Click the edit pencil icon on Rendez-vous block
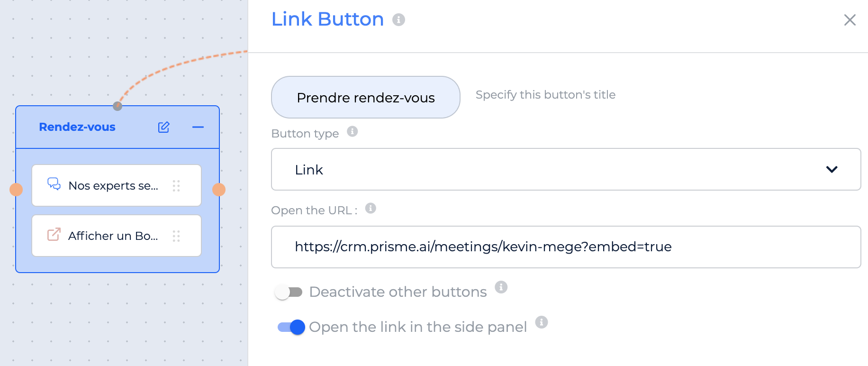Image resolution: width=868 pixels, height=366 pixels. [163, 127]
